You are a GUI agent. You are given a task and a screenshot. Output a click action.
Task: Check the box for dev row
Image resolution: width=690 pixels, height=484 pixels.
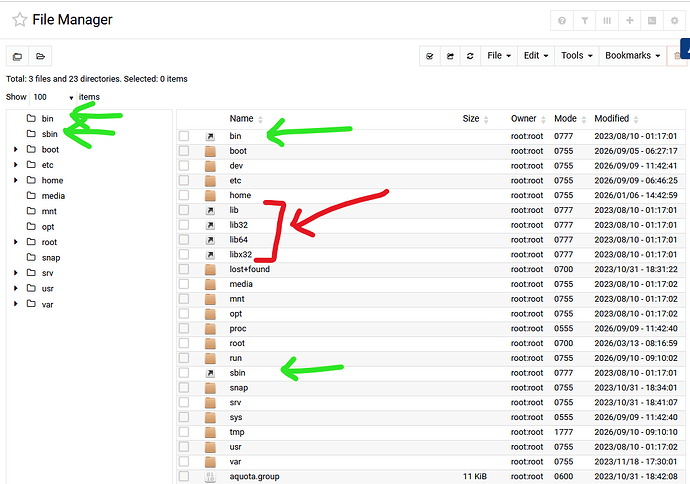(184, 165)
